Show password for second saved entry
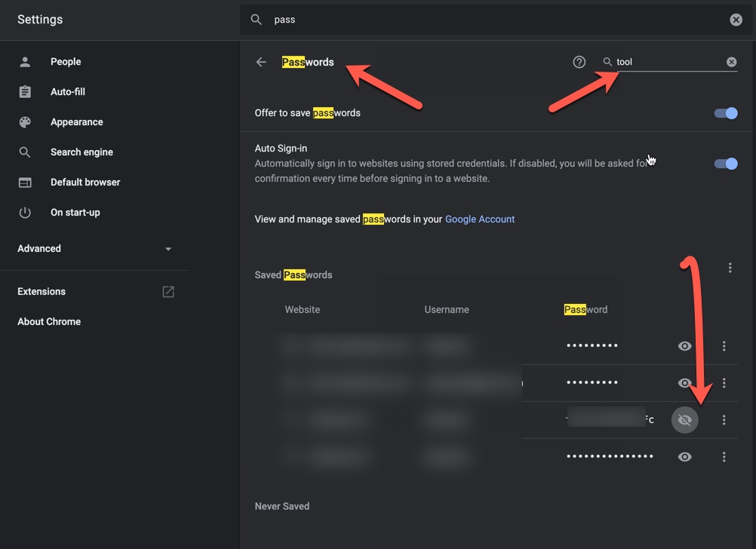This screenshot has width=756, height=549. (684, 383)
